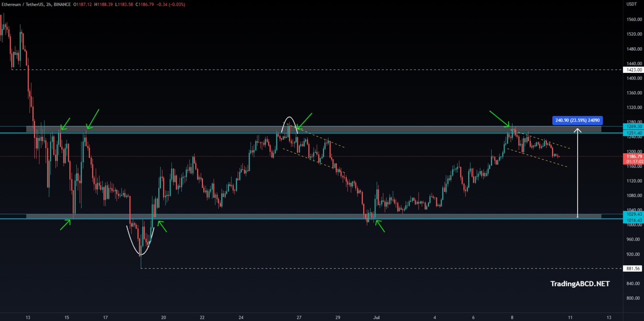This screenshot has height=321, width=644.
Task: Select the 1016.43 support price label
Action: [x=634, y=220]
